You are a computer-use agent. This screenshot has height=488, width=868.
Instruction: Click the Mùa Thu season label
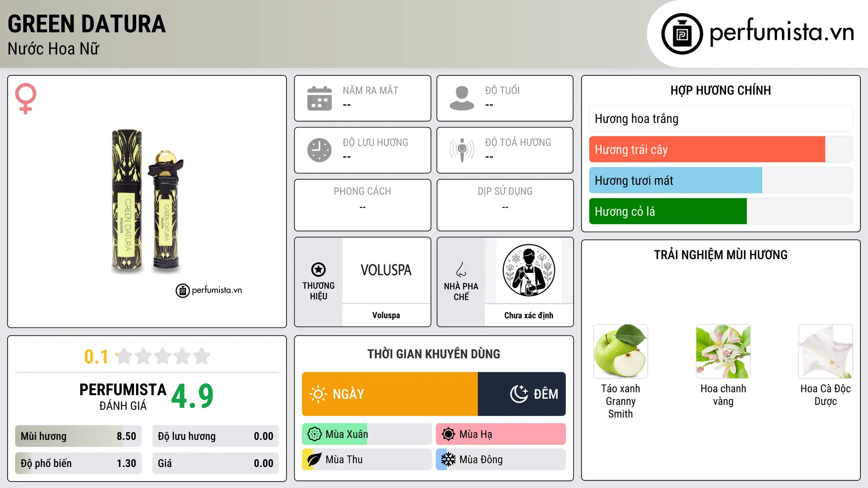point(344,460)
